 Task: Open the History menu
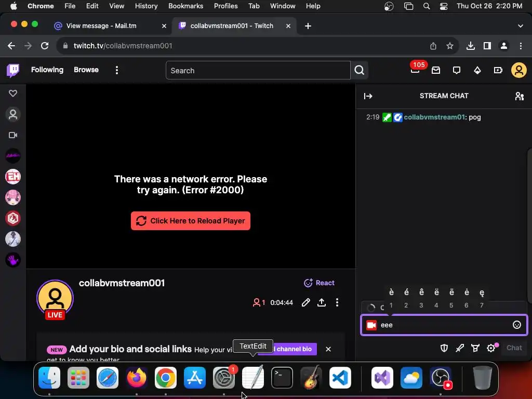pyautogui.click(x=146, y=6)
